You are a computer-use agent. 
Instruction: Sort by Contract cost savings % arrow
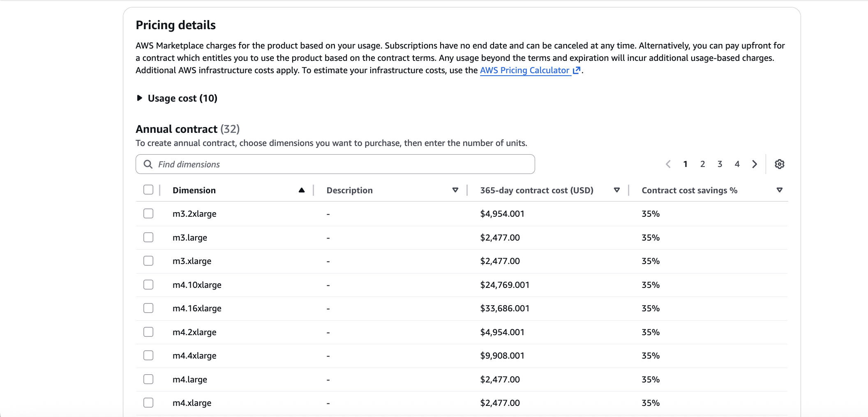coord(779,190)
